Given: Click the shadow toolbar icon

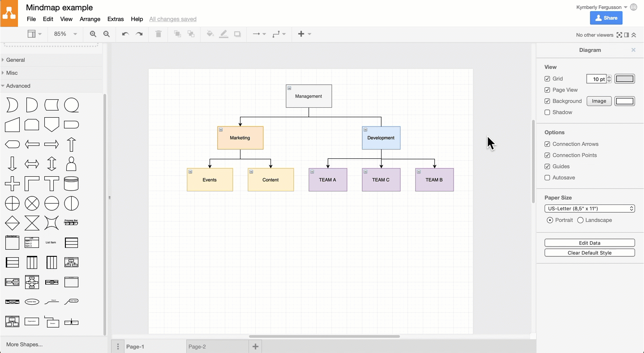Looking at the screenshot, I should [237, 34].
